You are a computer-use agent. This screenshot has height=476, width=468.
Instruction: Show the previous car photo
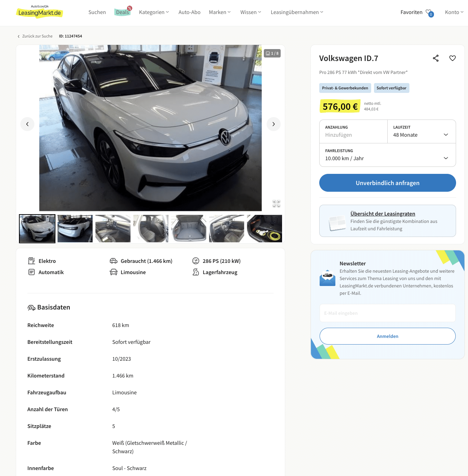pyautogui.click(x=27, y=124)
